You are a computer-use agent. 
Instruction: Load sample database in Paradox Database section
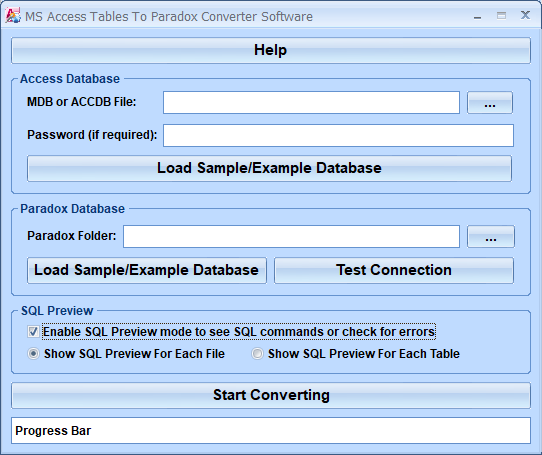pos(147,270)
